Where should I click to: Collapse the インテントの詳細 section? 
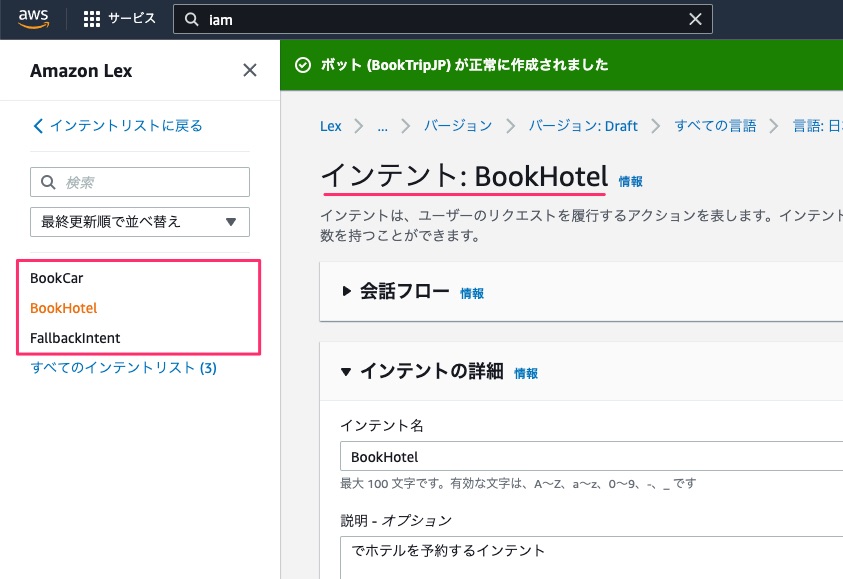(x=346, y=371)
